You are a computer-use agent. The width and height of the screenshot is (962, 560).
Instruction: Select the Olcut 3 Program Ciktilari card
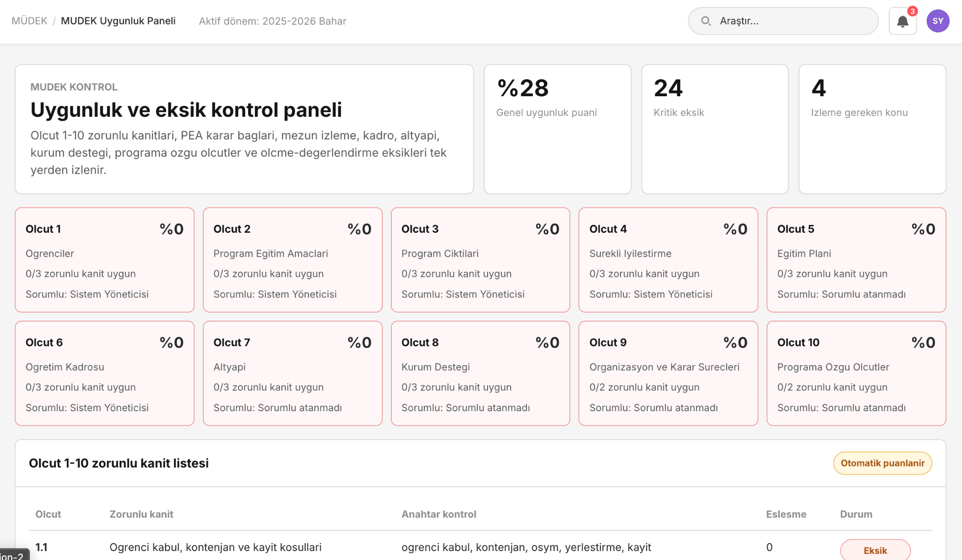pos(480,260)
